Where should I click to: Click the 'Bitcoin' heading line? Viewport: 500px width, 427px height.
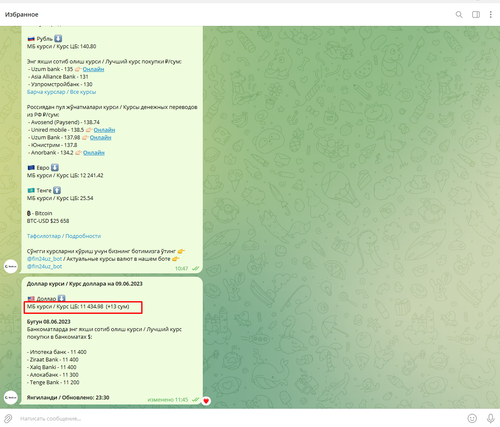39,213
